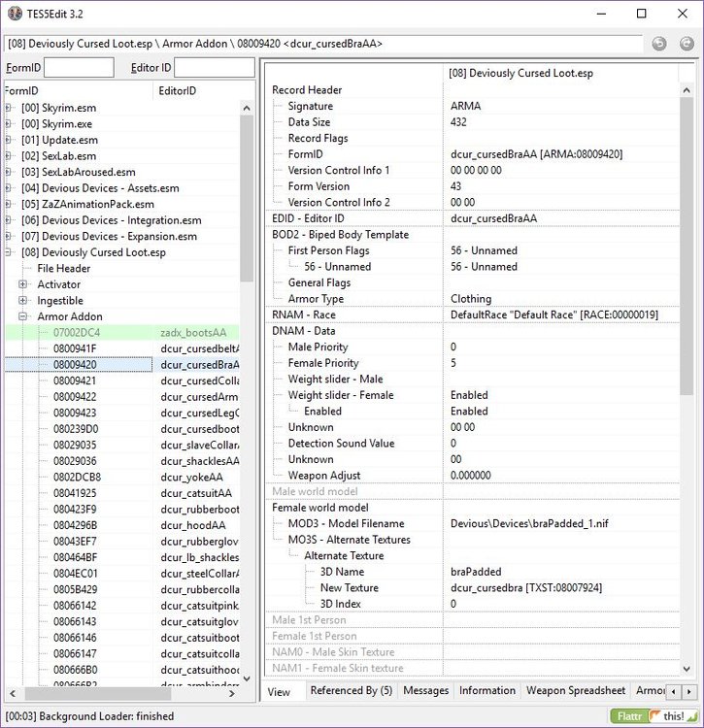The height and width of the screenshot is (728, 704).
Task: Open the Weapon Spreadsheet tab
Action: pyautogui.click(x=576, y=691)
